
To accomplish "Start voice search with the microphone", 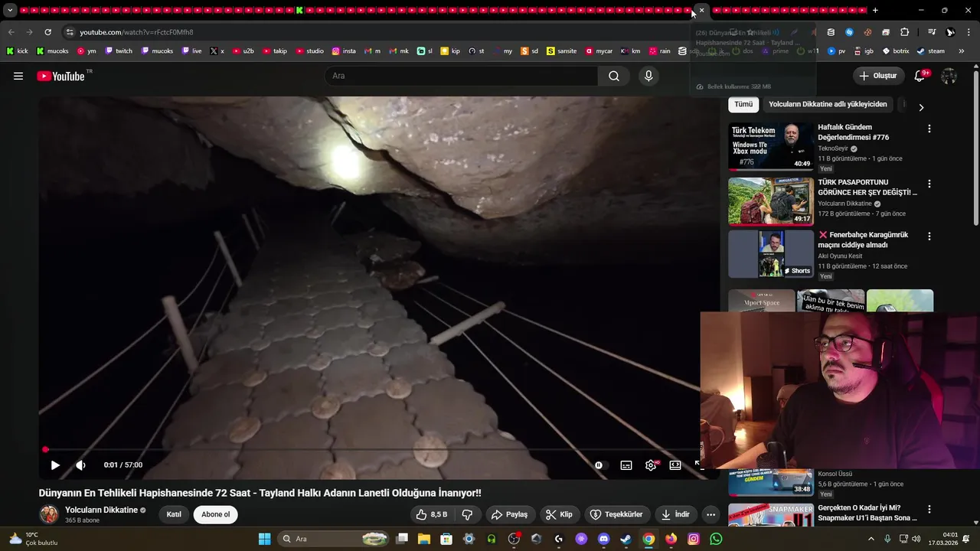I will (648, 76).
